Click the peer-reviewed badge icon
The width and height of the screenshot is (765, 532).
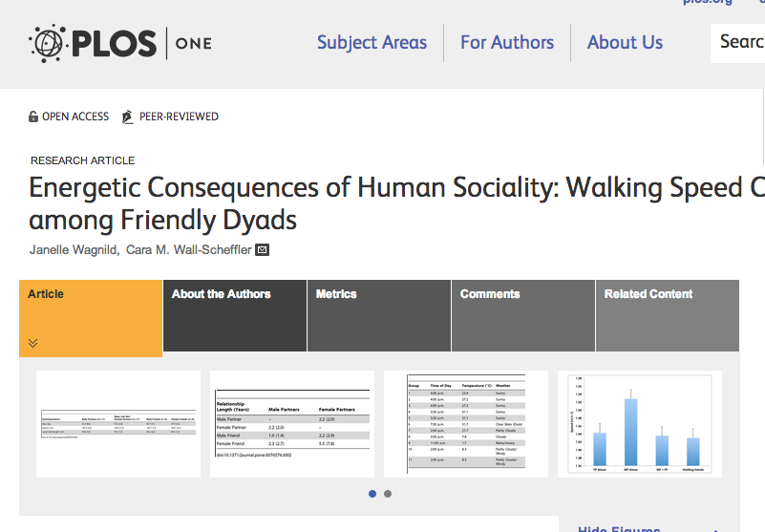pos(128,117)
